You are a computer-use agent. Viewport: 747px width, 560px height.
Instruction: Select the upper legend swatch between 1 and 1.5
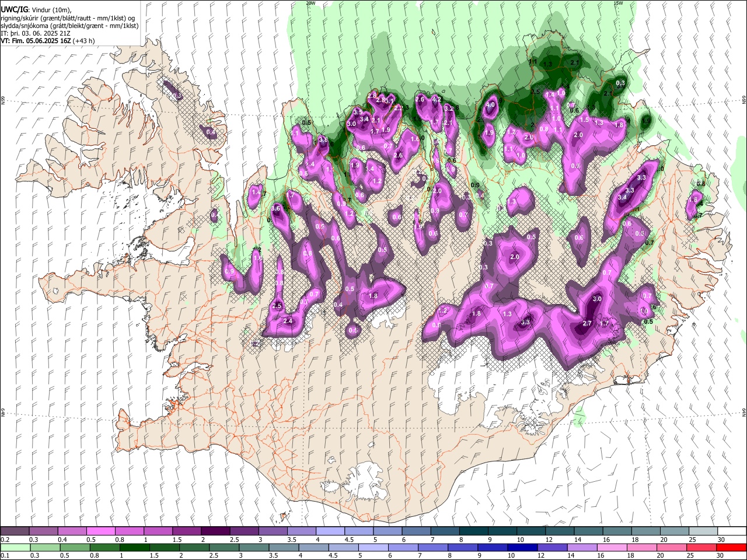point(158,531)
